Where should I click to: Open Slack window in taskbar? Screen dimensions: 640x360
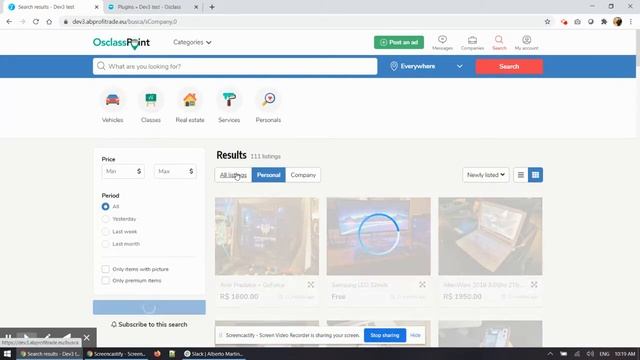pos(213,353)
